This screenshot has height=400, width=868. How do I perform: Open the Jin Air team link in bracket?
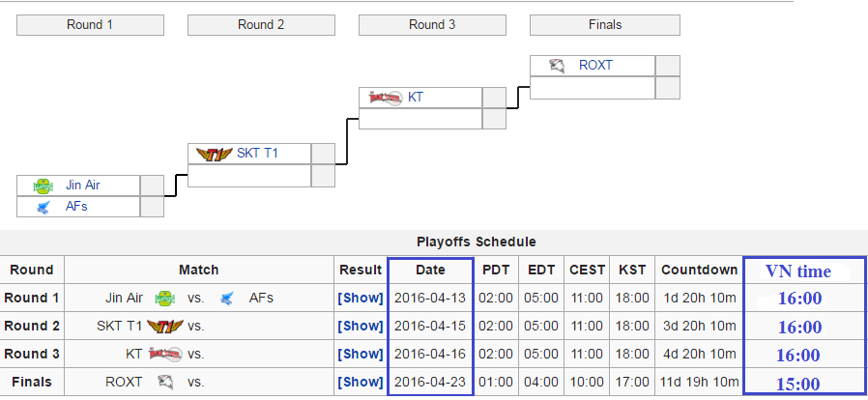click(83, 186)
